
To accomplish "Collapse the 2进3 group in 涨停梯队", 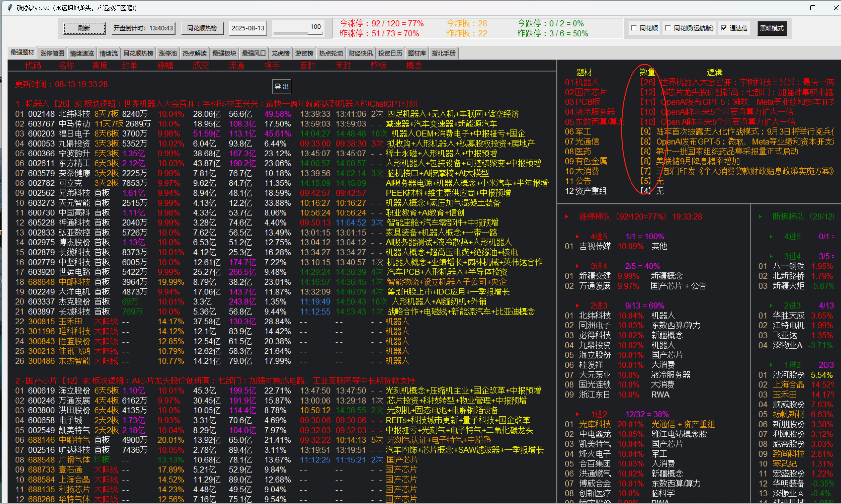I will [x=577, y=306].
